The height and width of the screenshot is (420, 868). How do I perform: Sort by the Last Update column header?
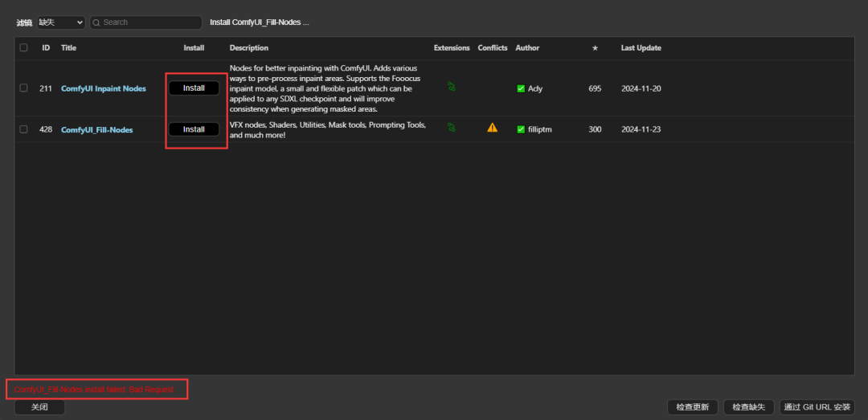click(641, 48)
